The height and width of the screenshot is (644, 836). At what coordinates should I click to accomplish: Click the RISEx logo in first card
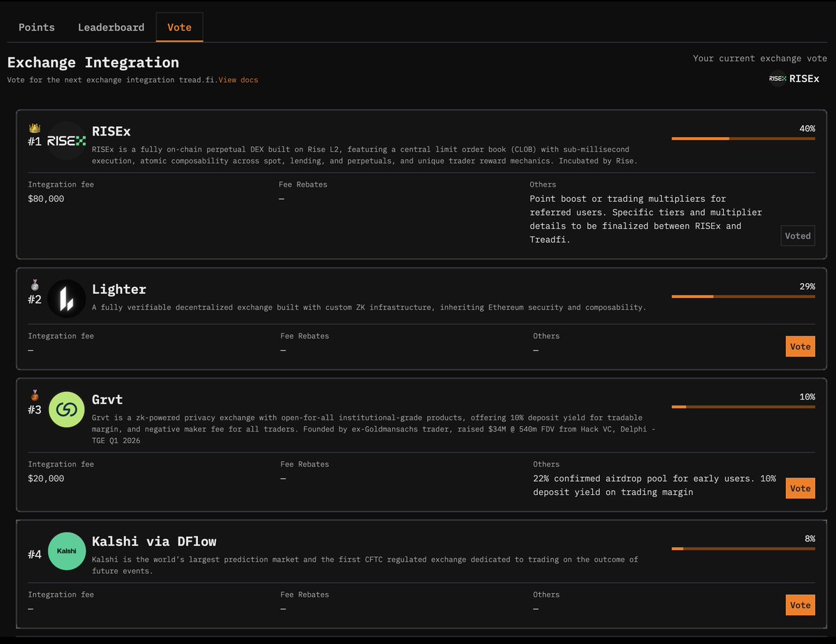pyautogui.click(x=66, y=141)
